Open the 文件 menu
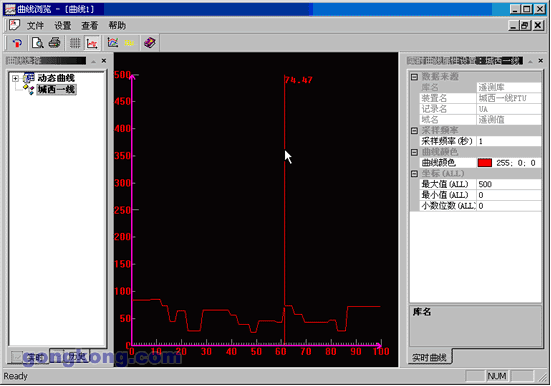The image size is (551, 386). pos(35,25)
